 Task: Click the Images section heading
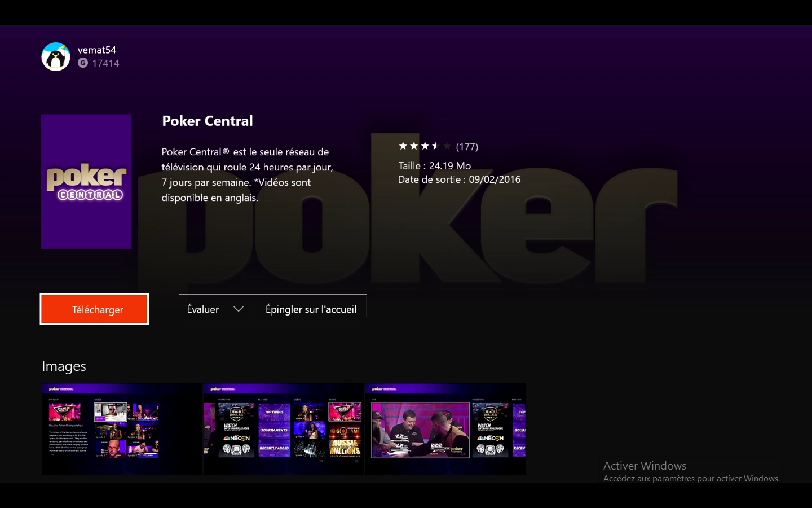point(64,366)
